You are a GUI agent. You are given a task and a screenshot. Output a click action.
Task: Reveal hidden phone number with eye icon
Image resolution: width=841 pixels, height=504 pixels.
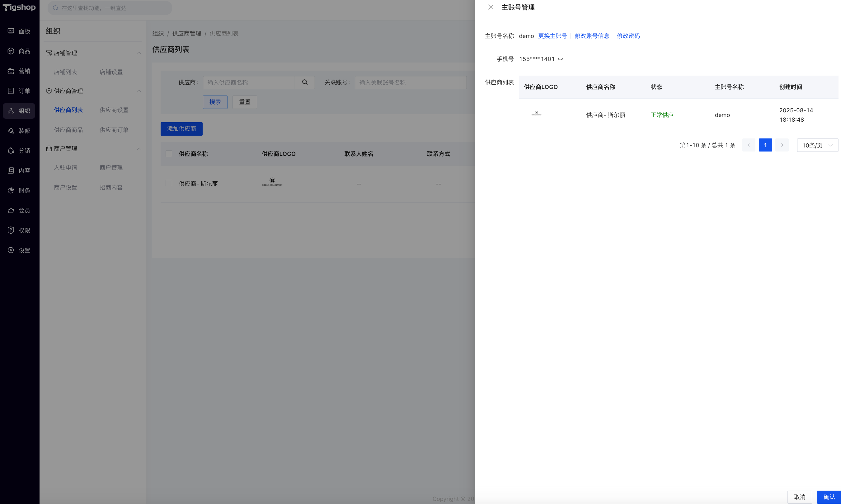[x=561, y=59]
